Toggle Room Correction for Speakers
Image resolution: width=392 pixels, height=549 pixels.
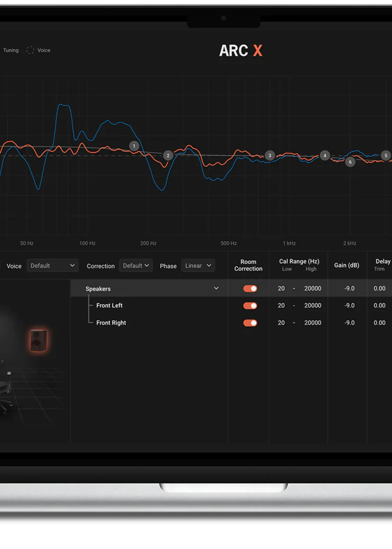[x=250, y=288]
